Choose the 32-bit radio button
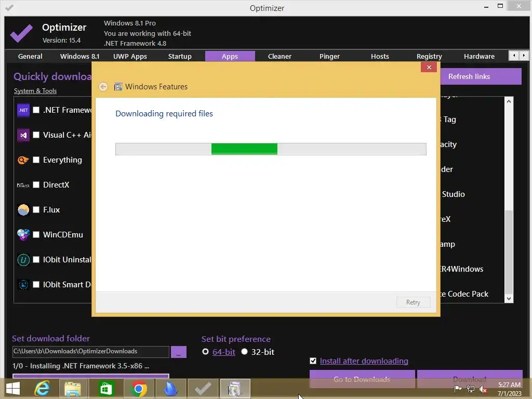This screenshot has height=399, width=532. point(244,352)
